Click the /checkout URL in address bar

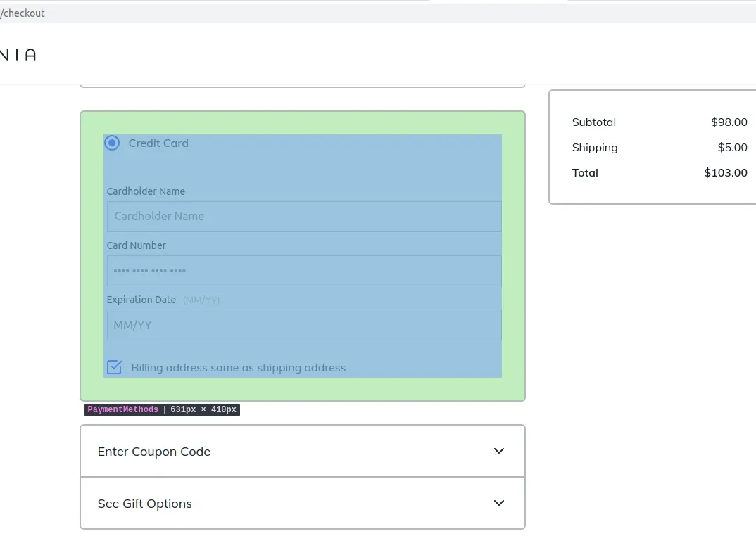click(23, 13)
